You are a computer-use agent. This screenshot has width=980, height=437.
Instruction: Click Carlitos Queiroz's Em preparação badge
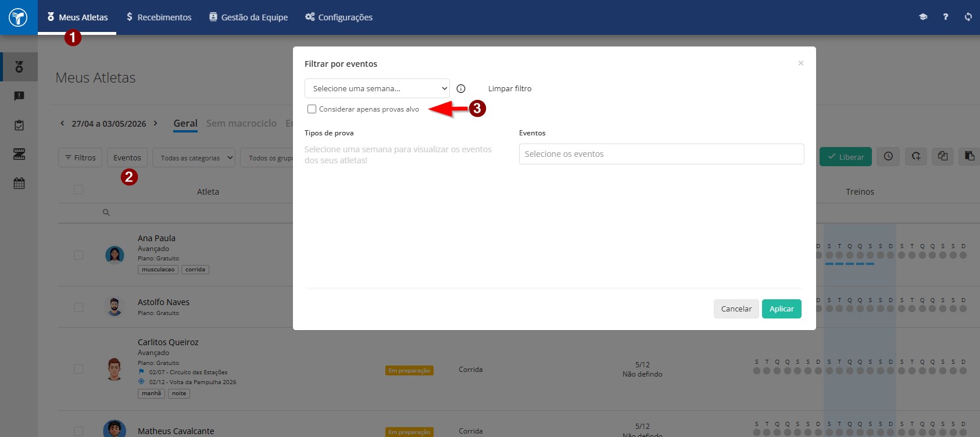[409, 370]
